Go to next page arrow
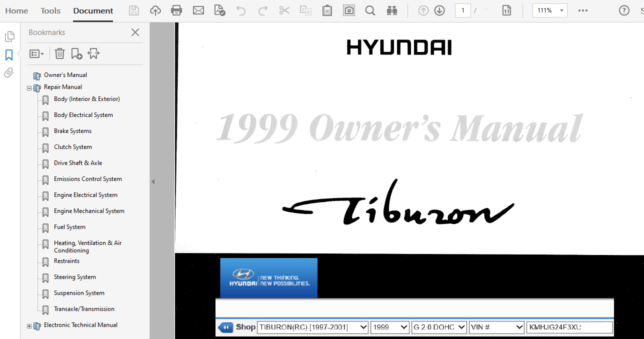Screen dimensions: 644x339 pos(439,10)
